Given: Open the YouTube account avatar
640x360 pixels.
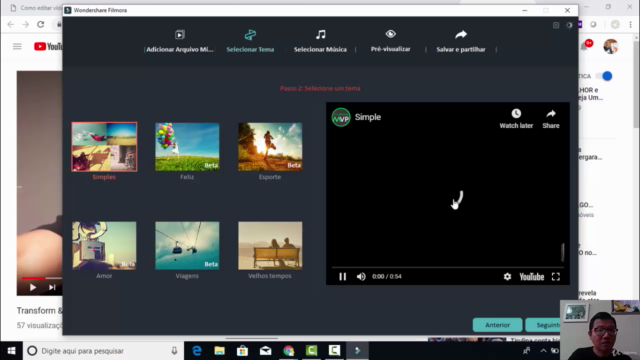Looking at the screenshot, I should coord(611,47).
